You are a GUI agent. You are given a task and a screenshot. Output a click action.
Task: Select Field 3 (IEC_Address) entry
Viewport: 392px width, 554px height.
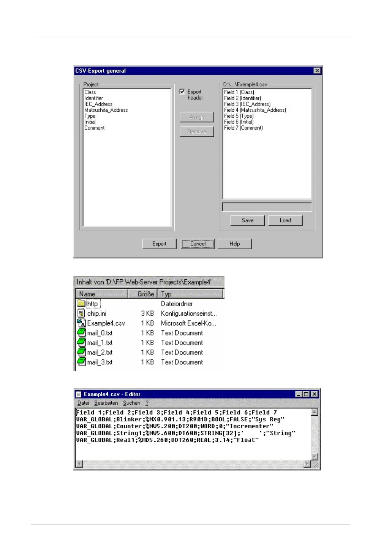(247, 104)
